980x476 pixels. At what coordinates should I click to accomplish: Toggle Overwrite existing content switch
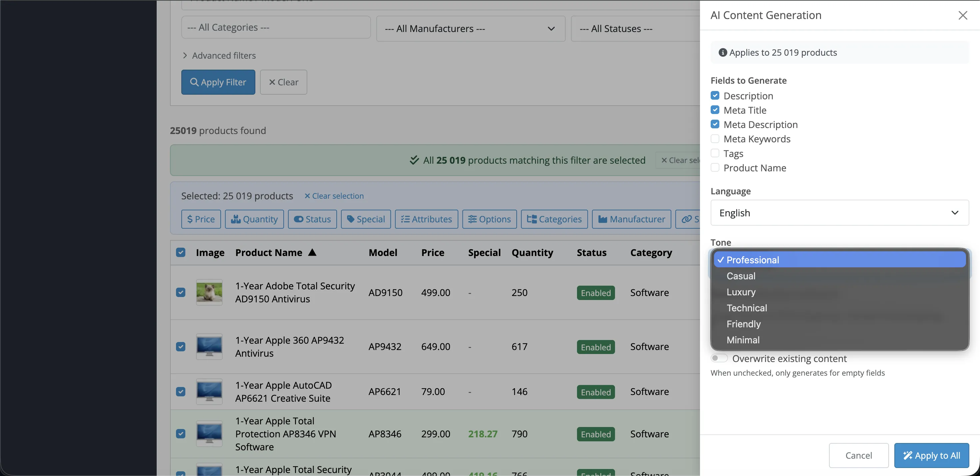tap(719, 358)
